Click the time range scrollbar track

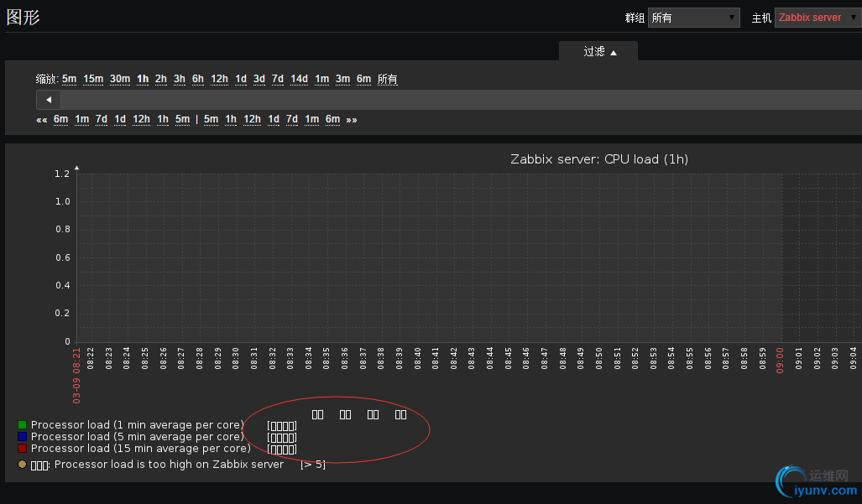[x=461, y=100]
